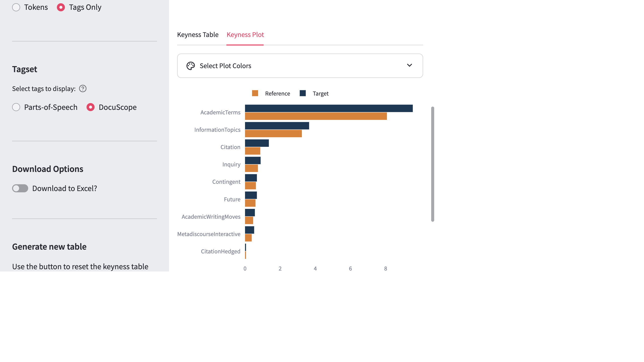The width and height of the screenshot is (644, 362).
Task: Click the vertical scrollbar beside the plot
Action: [433, 164]
